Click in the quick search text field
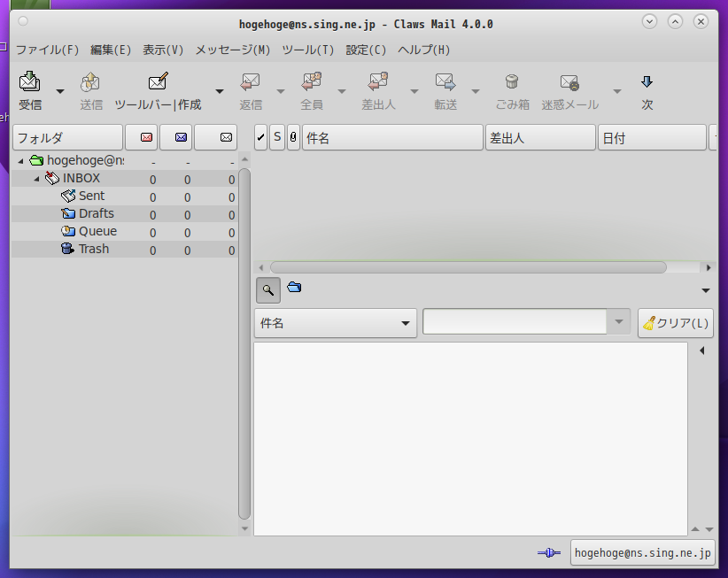The width and height of the screenshot is (728, 578). click(515, 321)
